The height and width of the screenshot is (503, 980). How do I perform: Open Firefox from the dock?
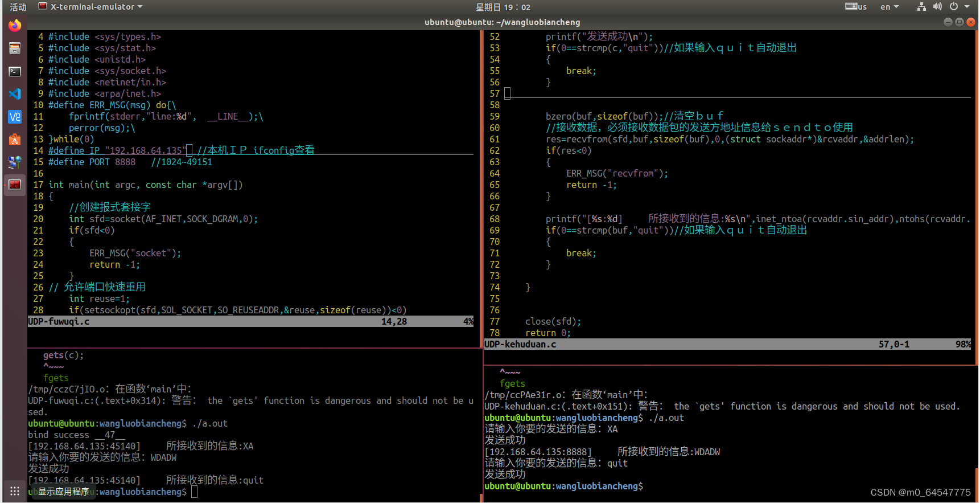tap(15, 26)
